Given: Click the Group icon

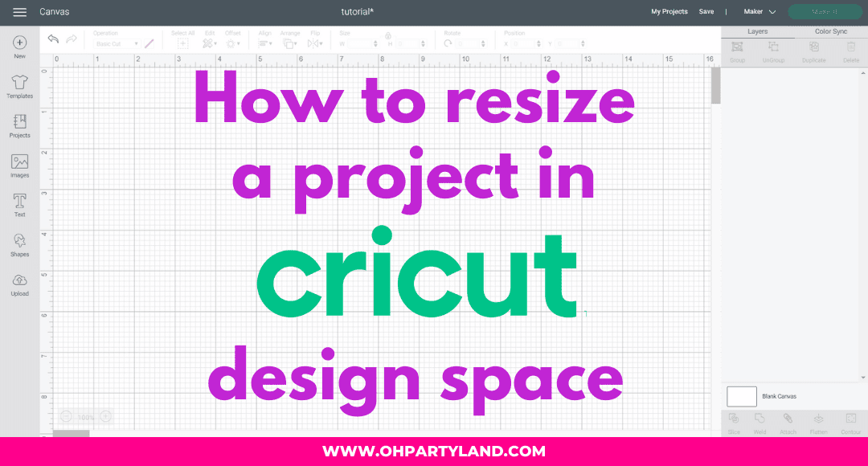Looking at the screenshot, I should coord(737,47).
